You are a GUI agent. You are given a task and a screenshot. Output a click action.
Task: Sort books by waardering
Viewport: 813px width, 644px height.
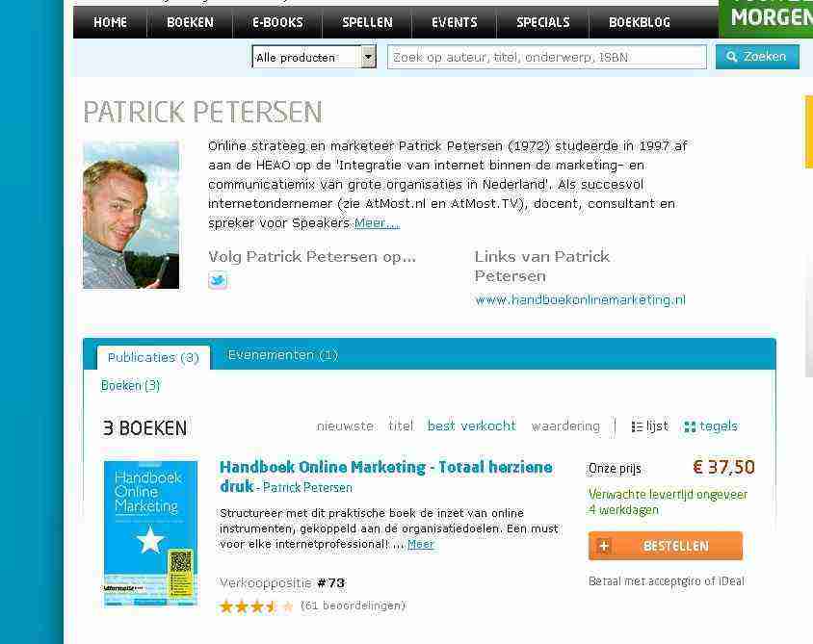point(565,425)
